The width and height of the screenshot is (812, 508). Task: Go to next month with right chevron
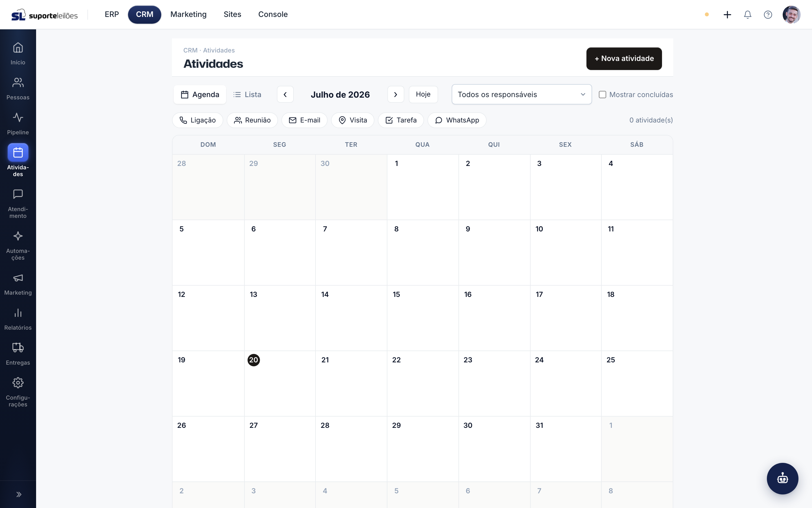[396, 95]
